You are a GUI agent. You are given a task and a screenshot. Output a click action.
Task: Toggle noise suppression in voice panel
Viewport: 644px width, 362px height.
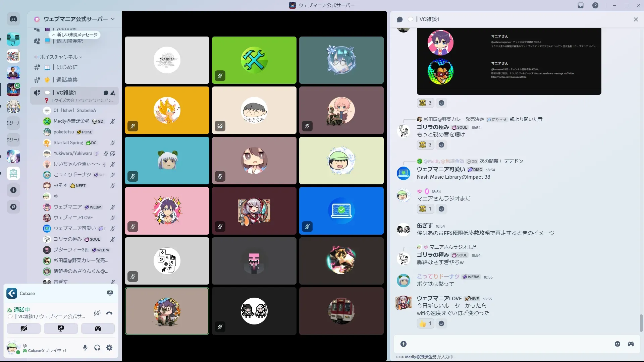97,313
